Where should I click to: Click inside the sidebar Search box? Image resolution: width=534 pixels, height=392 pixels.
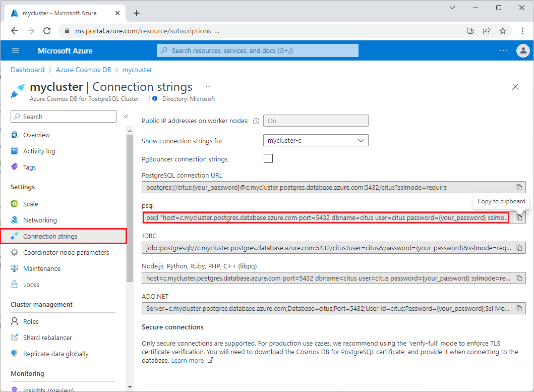63,117
